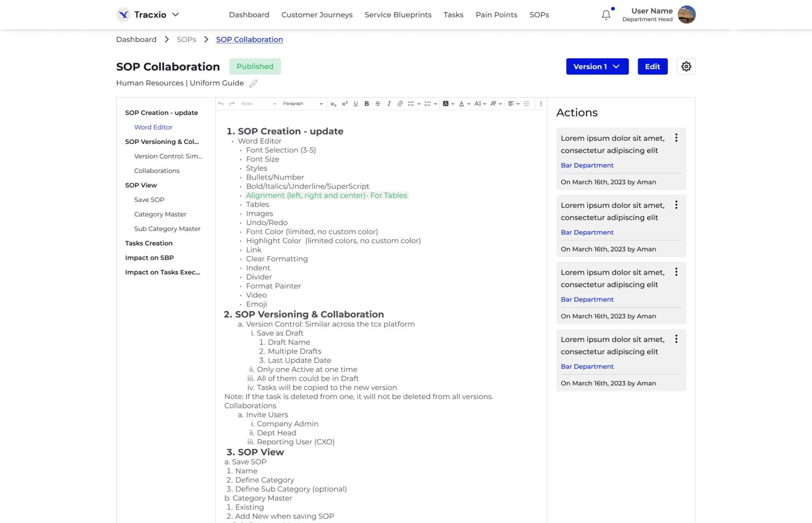812x523 pixels.
Task: Open Pain Points in navigation
Action: coord(496,15)
